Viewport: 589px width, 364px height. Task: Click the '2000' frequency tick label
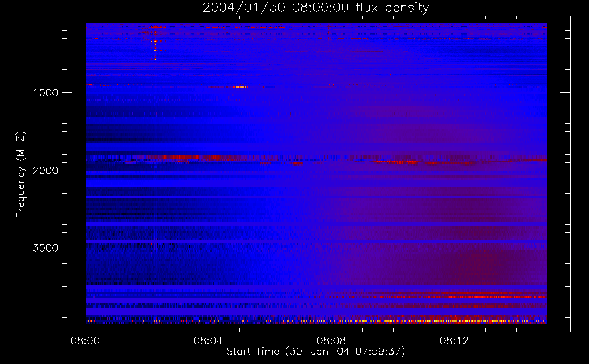click(x=46, y=170)
